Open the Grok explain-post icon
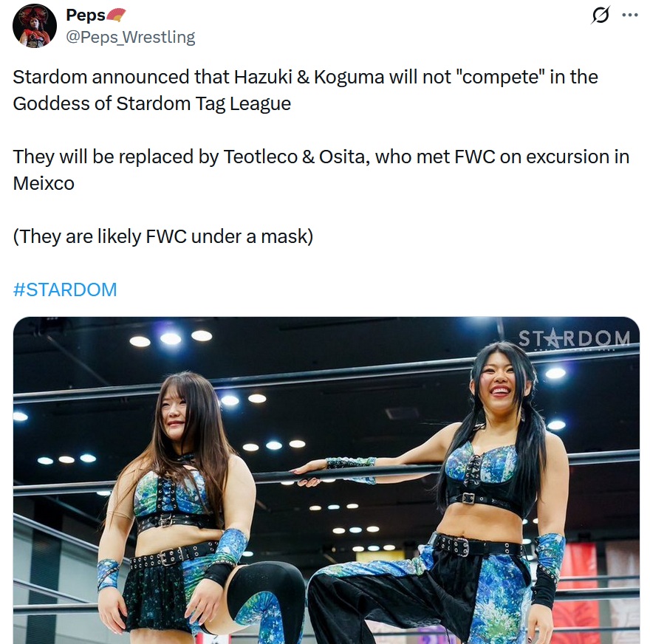 tap(601, 15)
